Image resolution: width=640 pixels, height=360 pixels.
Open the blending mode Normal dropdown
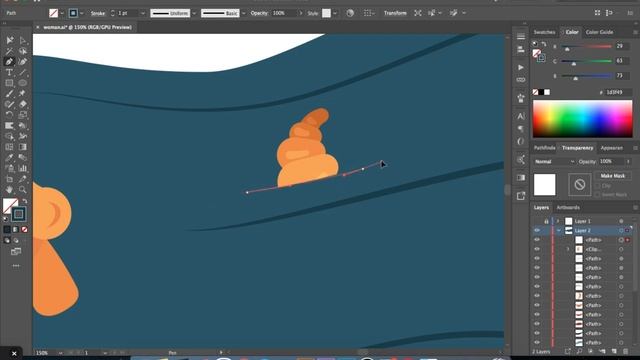point(554,162)
